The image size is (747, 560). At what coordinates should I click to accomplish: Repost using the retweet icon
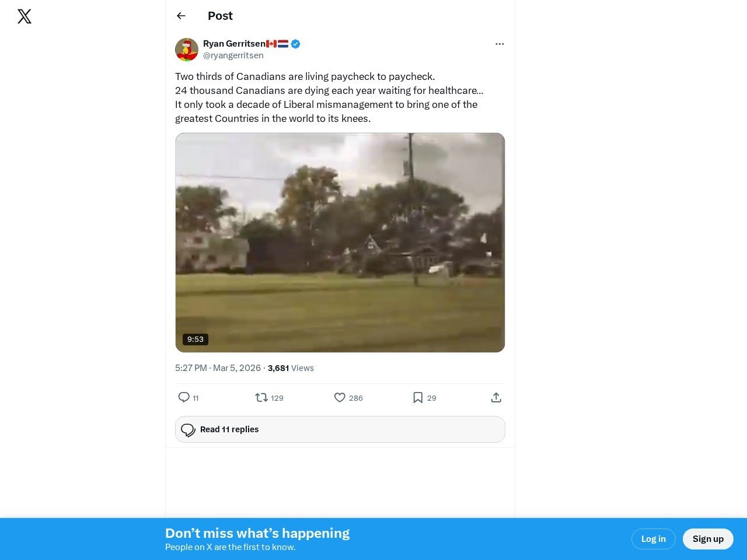pos(261,397)
